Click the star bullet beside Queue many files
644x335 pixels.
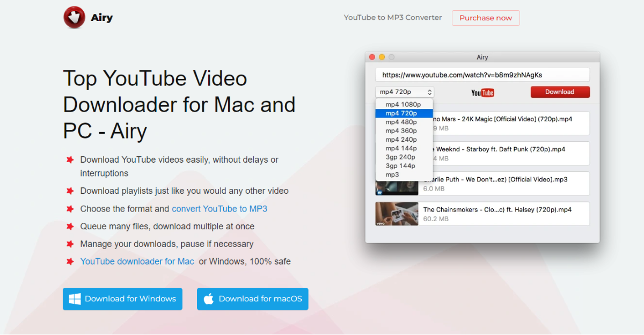(x=70, y=227)
